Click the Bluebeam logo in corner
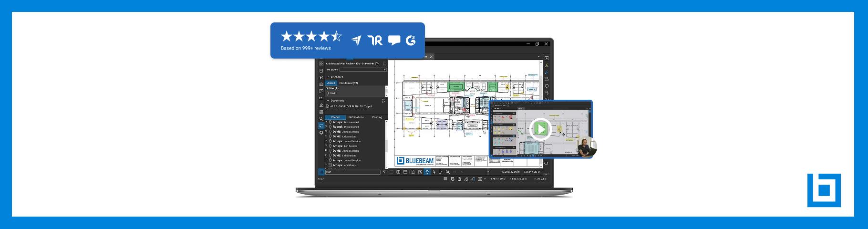868x229 pixels. [x=824, y=190]
